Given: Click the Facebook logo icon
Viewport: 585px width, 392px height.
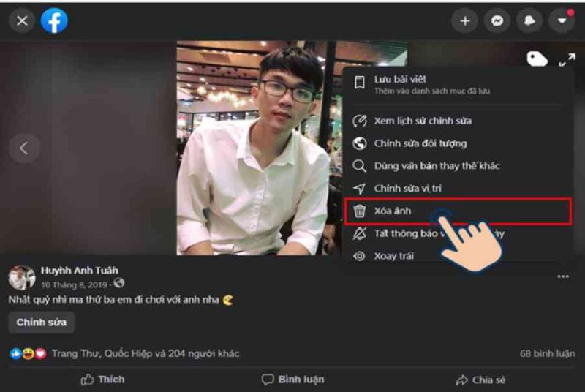Looking at the screenshot, I should coord(54,21).
